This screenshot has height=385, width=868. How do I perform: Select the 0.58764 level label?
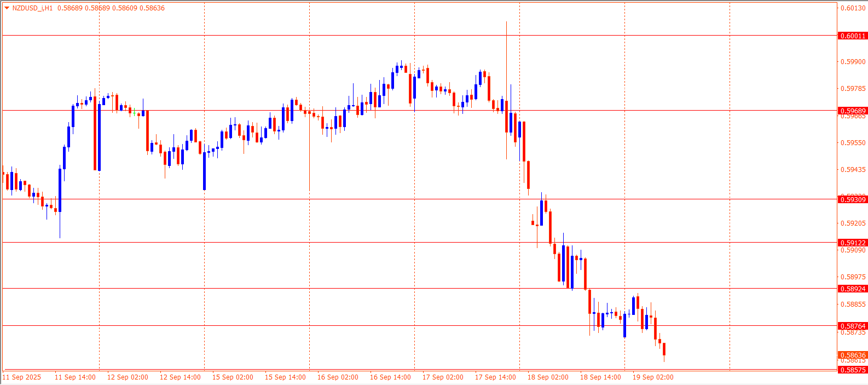click(852, 326)
